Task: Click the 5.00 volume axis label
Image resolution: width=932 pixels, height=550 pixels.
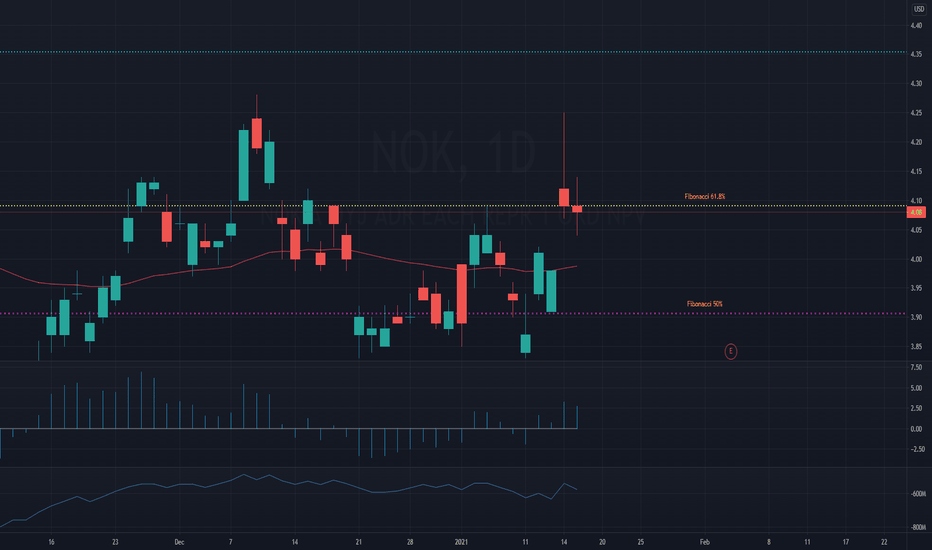Action: coord(916,388)
